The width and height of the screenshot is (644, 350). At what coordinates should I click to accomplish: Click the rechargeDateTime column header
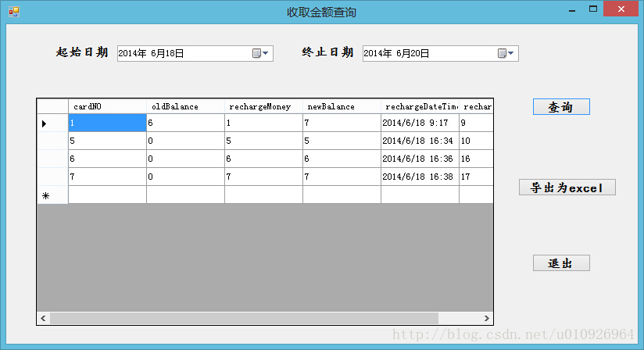coord(420,106)
